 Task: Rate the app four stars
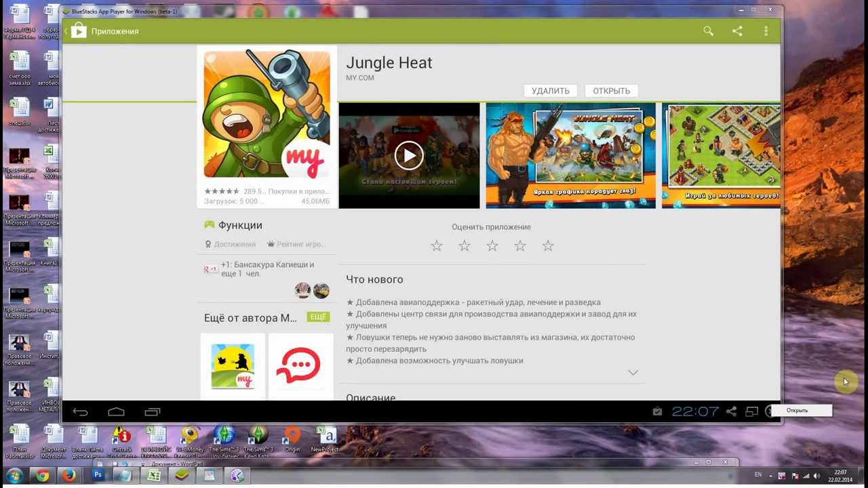point(520,246)
